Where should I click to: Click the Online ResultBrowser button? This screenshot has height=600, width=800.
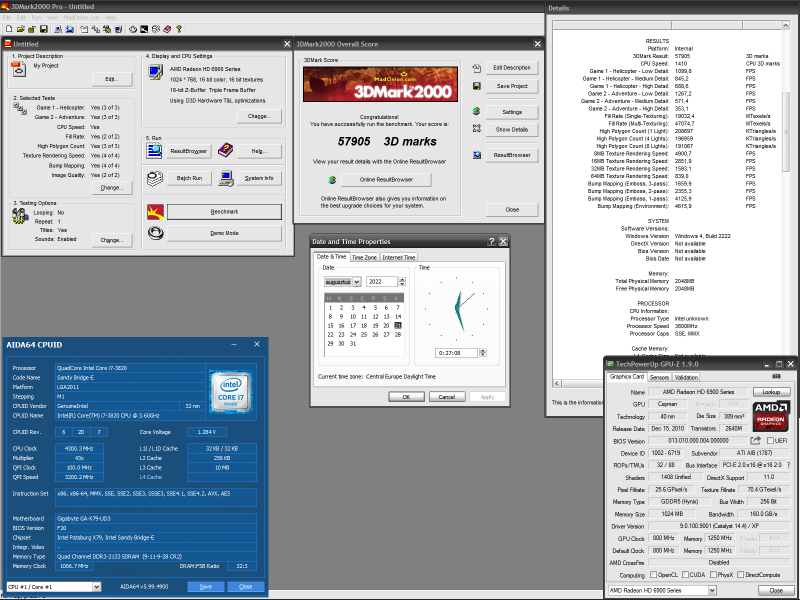tap(386, 180)
